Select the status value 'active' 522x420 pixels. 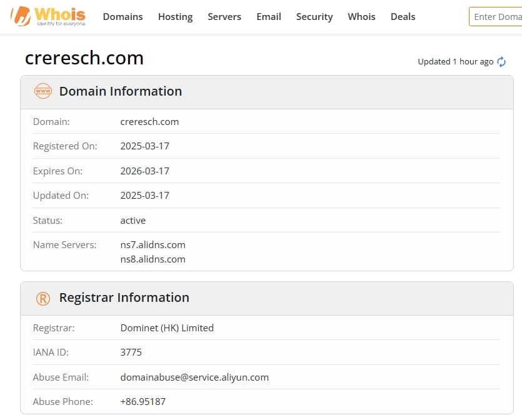click(x=133, y=221)
